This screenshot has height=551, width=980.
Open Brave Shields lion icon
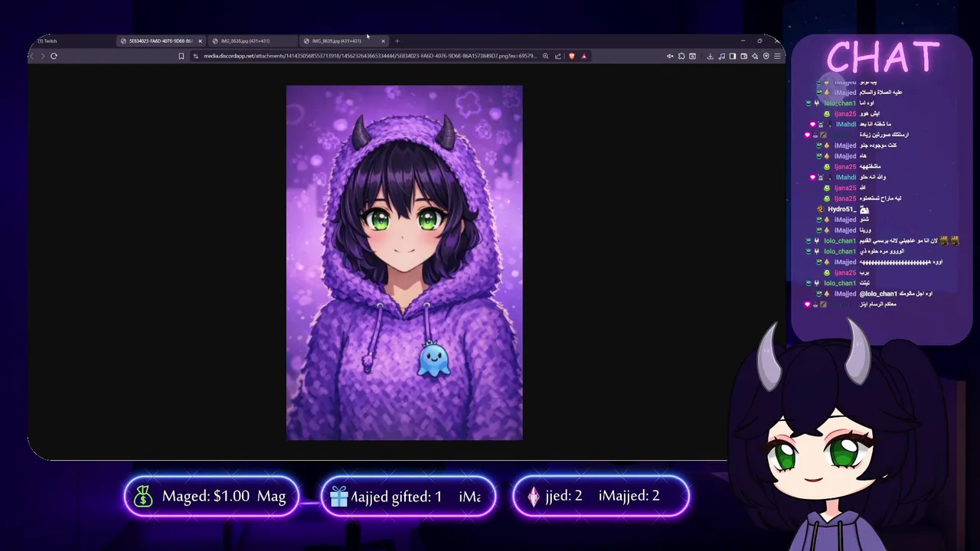click(572, 56)
